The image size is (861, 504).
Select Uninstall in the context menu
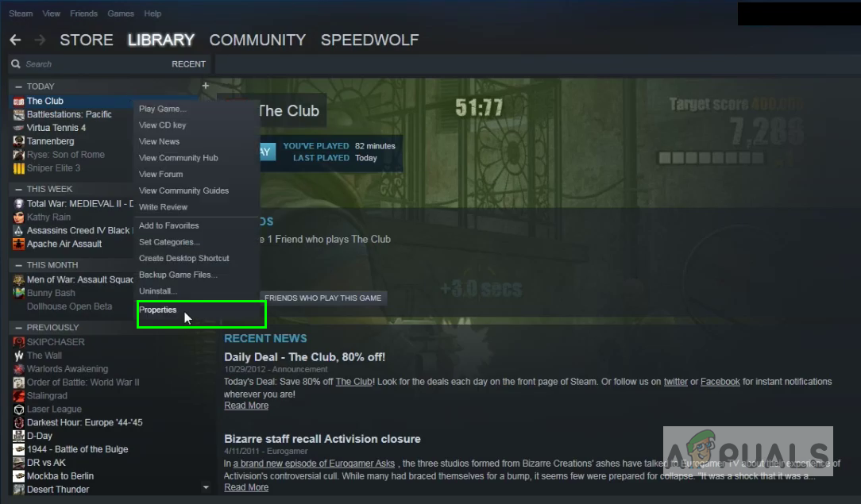[x=157, y=291]
